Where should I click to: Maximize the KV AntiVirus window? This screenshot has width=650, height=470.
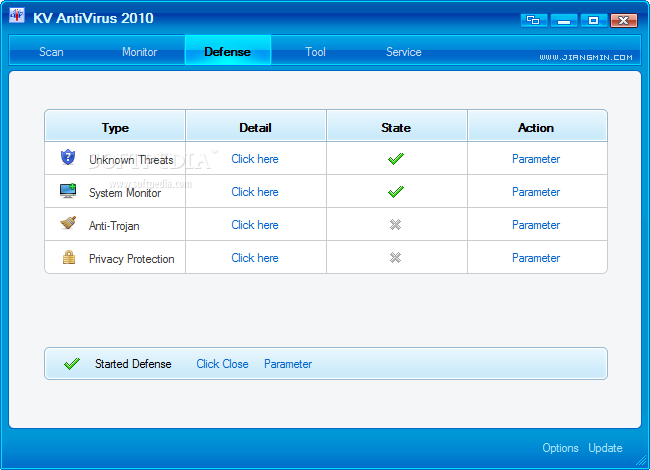[x=594, y=20]
